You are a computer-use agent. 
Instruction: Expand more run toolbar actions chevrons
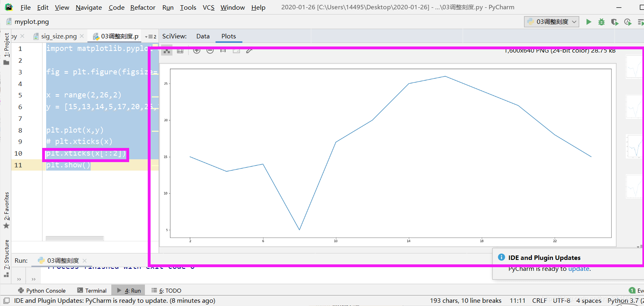[x=19, y=279]
